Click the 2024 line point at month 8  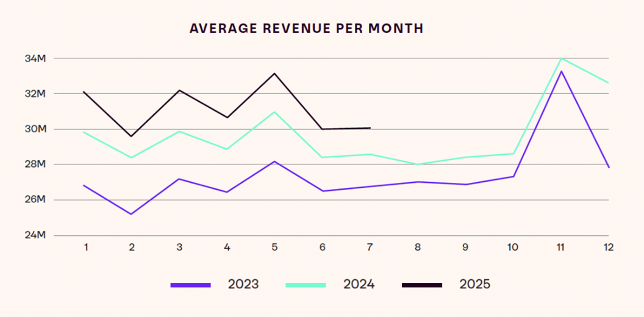pyautogui.click(x=418, y=164)
